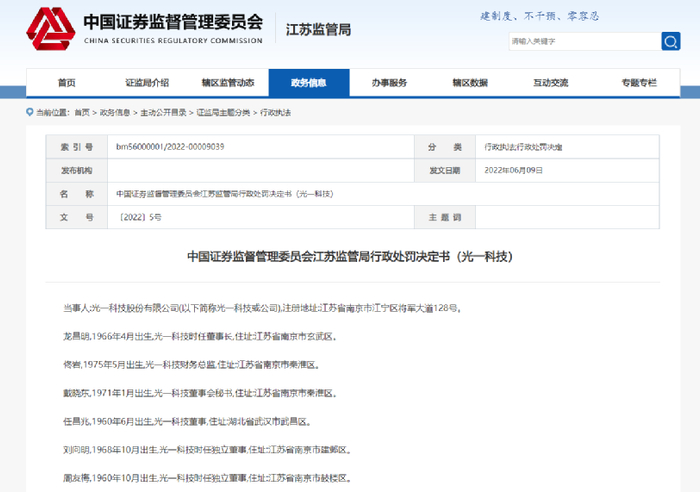Screen dimensions: 700x492
Task: Click document number 〔2022〕5号
Action: coord(140,217)
